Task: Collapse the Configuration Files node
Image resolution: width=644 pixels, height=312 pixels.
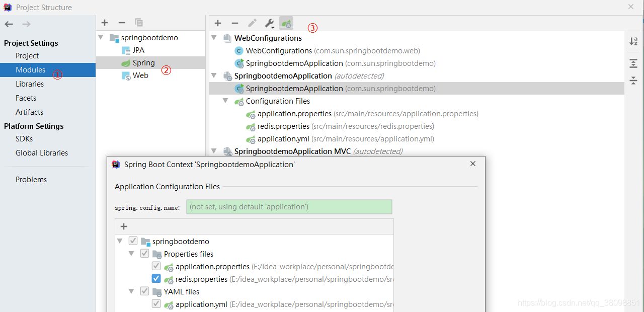Action: (x=226, y=101)
